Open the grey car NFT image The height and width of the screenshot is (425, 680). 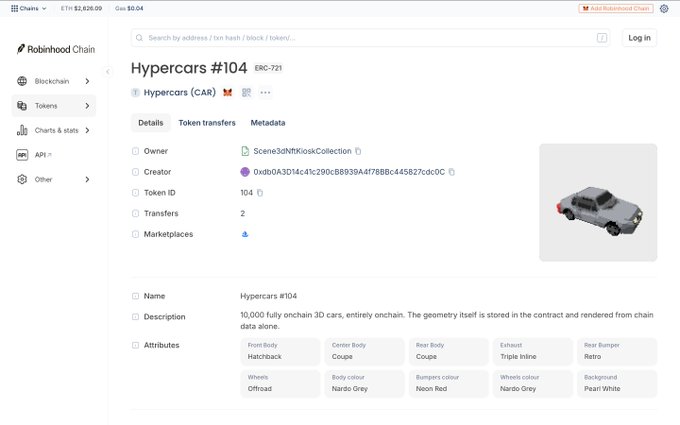tap(598, 203)
